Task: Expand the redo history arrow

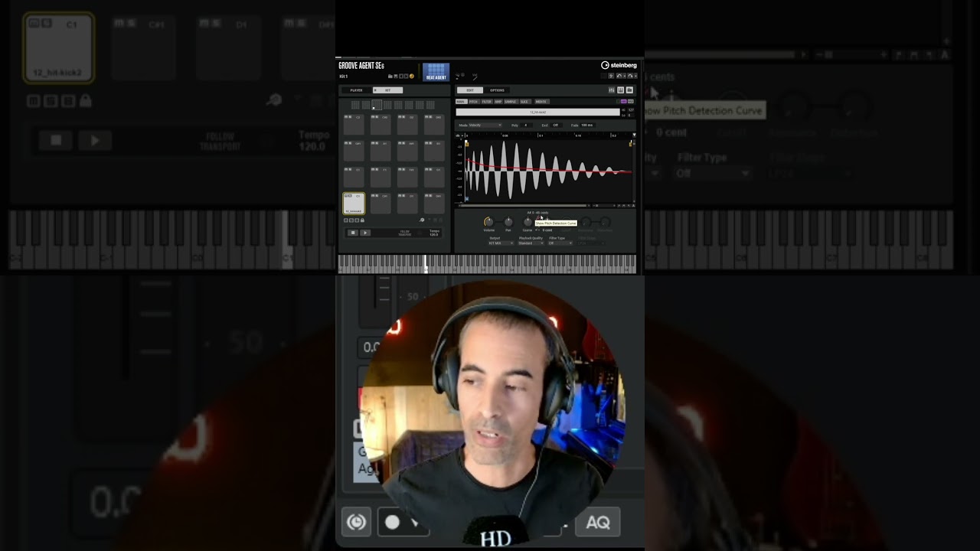Action: pos(635,76)
